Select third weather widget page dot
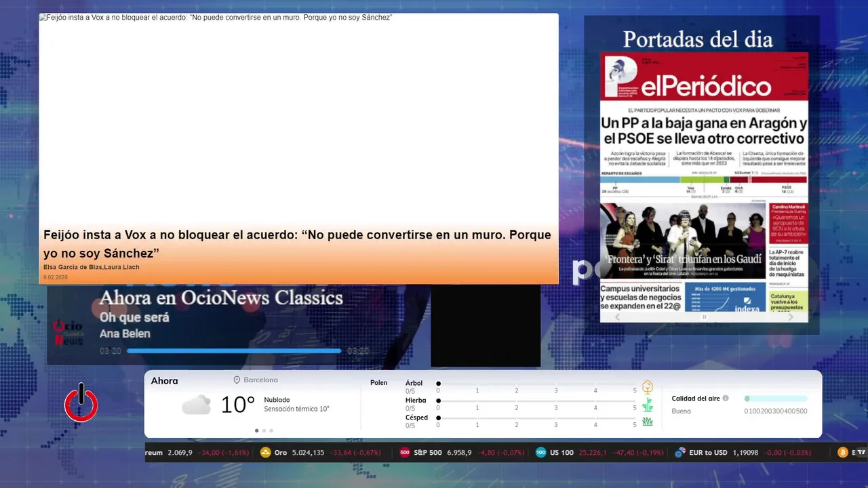This screenshot has width=868, height=488. 271,430
